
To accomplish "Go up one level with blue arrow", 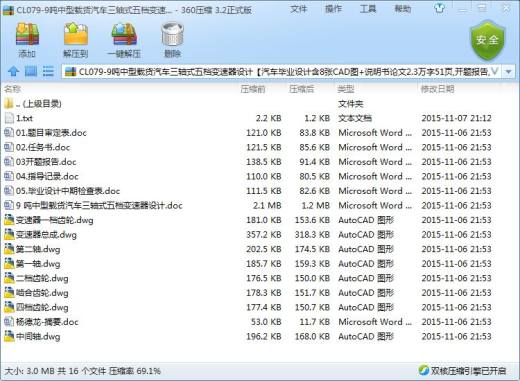I will pyautogui.click(x=14, y=71).
